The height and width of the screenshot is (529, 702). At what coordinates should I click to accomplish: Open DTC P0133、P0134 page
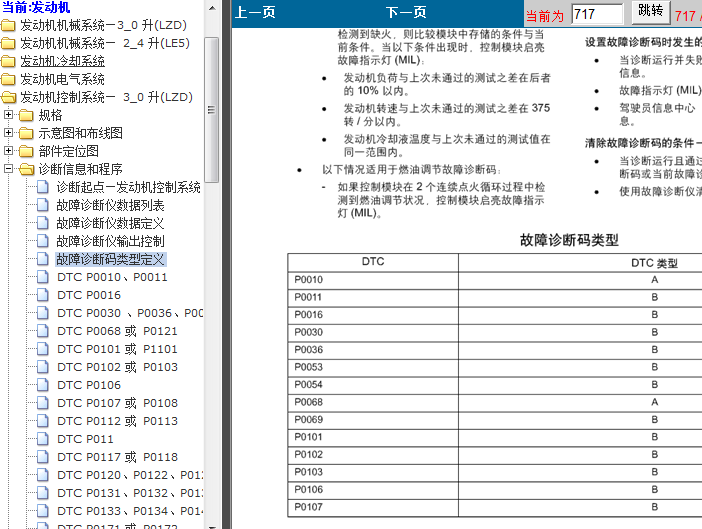point(130,511)
